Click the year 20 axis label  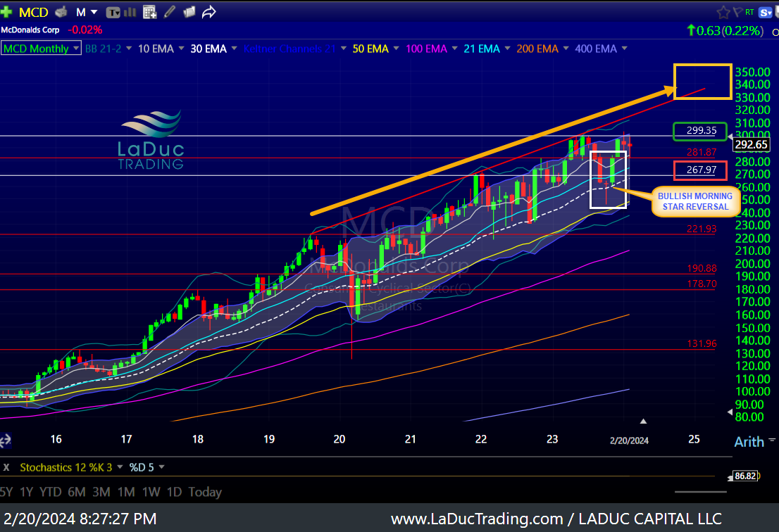click(339, 439)
